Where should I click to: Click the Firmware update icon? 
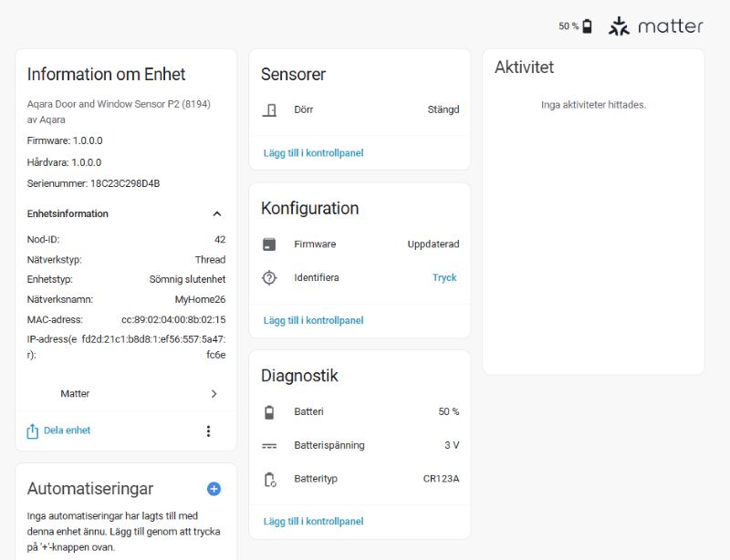pyautogui.click(x=269, y=244)
